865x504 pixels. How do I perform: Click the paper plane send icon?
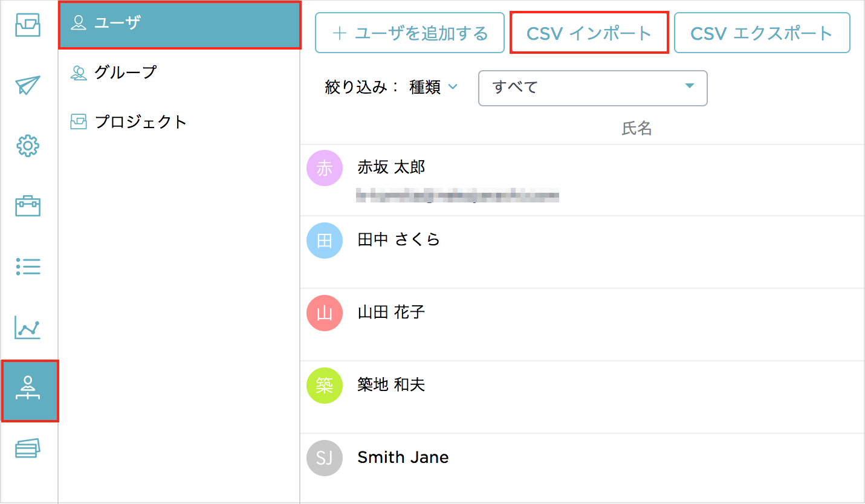pyautogui.click(x=28, y=85)
